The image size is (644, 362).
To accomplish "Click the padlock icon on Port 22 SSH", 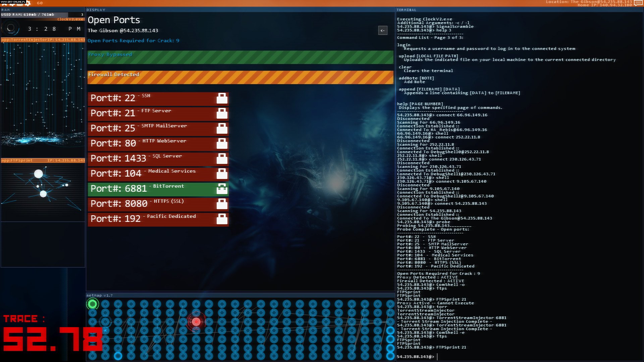I will [x=222, y=98].
